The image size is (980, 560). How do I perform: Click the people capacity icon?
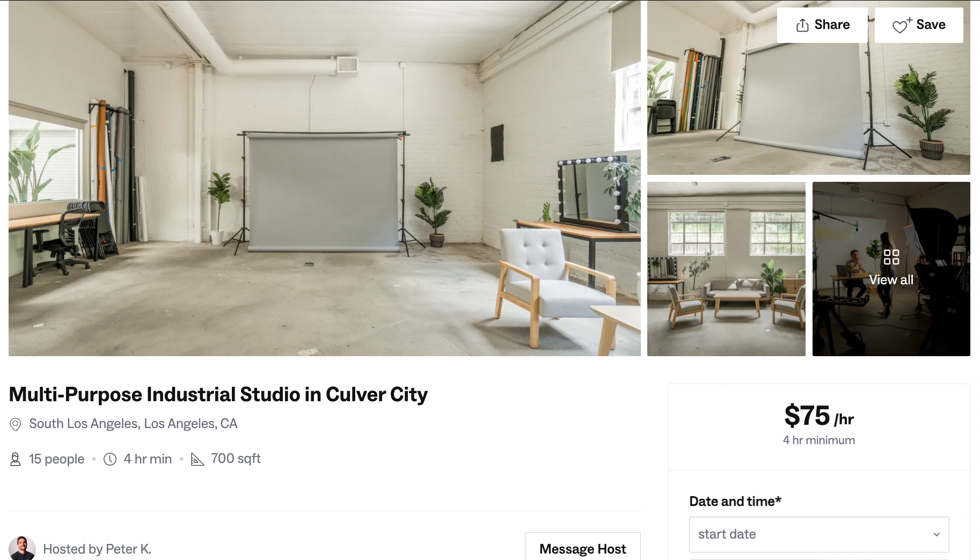(x=16, y=459)
